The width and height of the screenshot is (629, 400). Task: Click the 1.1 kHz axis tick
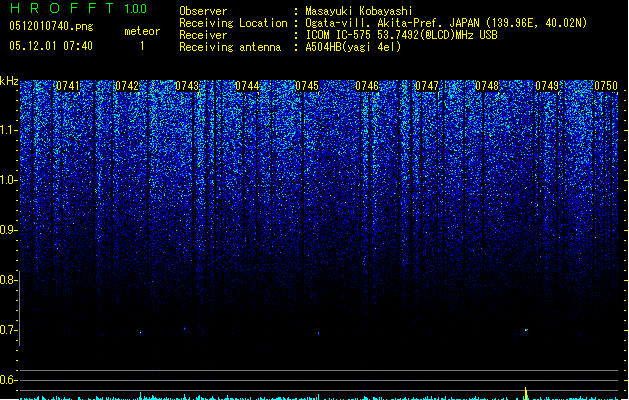[8, 130]
